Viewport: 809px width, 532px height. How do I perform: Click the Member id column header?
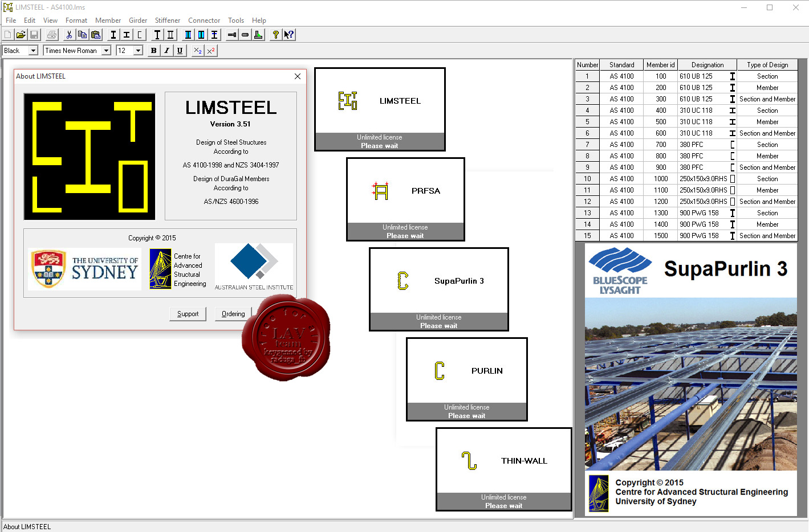point(661,65)
